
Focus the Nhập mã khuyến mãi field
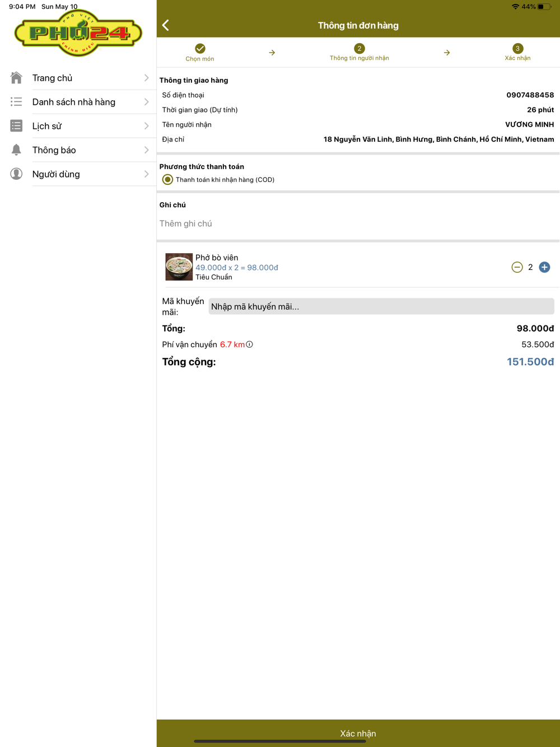pyautogui.click(x=381, y=306)
